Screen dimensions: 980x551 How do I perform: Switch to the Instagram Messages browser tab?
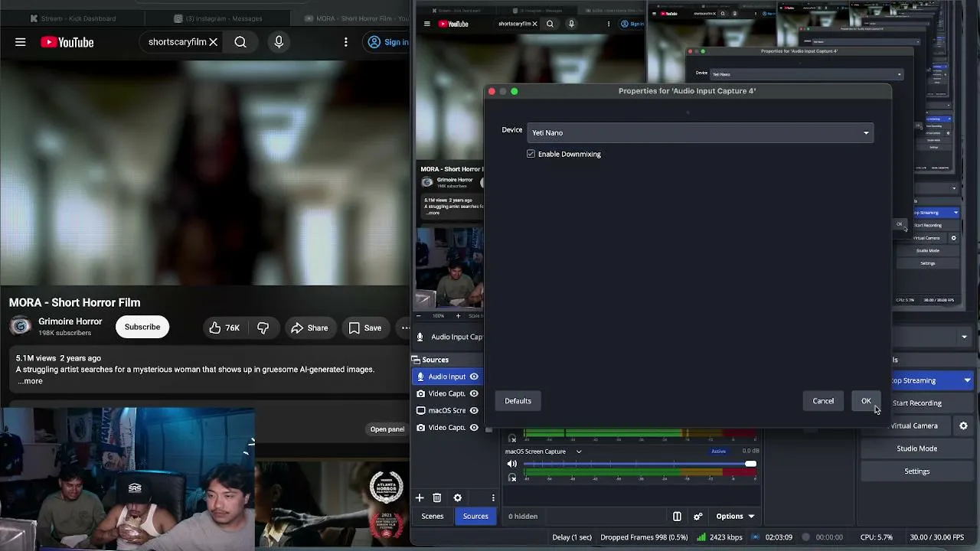click(x=218, y=18)
